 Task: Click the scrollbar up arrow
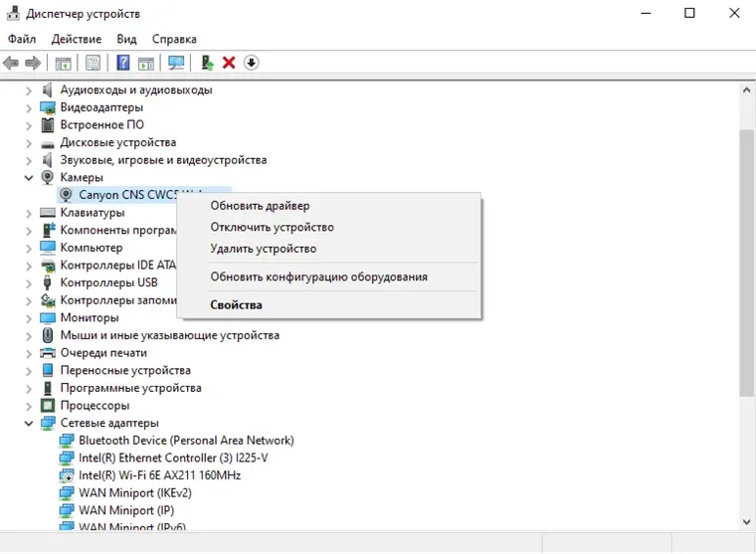click(746, 91)
